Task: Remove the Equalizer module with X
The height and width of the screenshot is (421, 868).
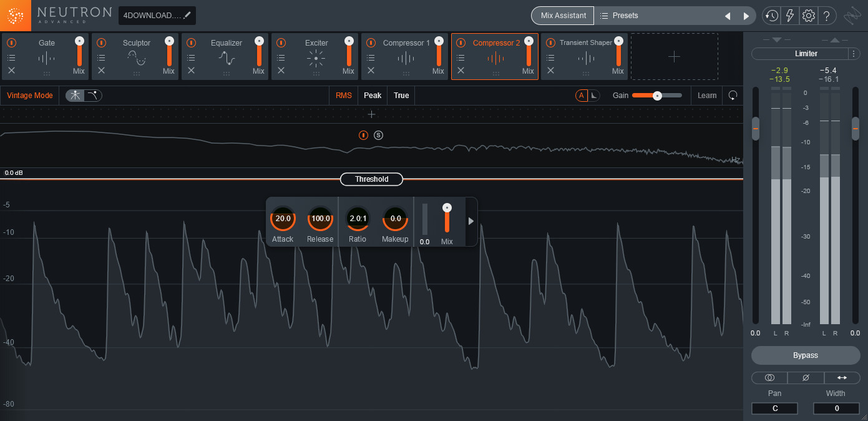Action: (191, 71)
